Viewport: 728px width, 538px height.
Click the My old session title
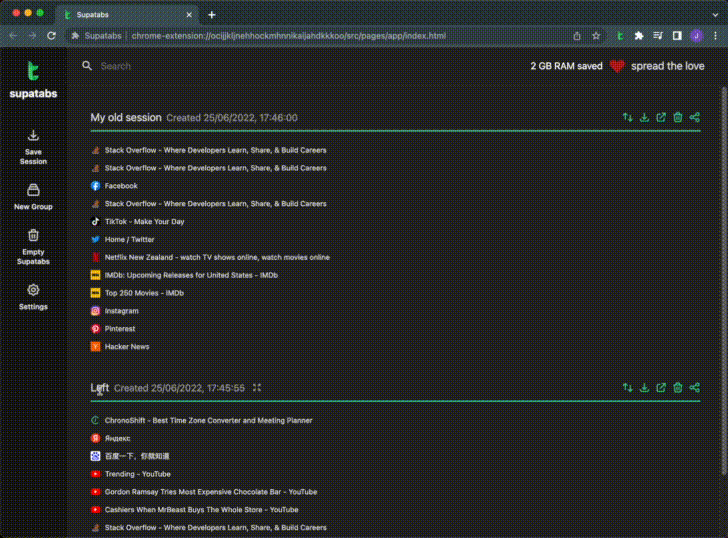pos(126,117)
